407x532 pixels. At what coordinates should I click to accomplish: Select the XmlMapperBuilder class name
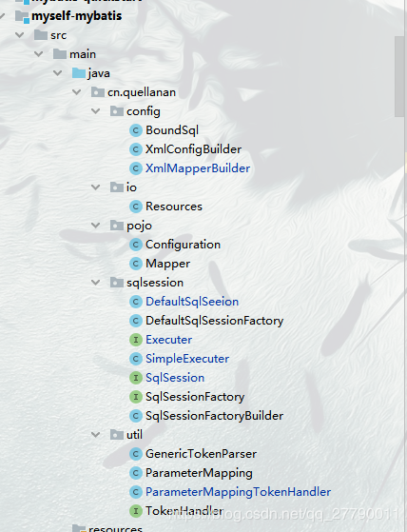198,168
